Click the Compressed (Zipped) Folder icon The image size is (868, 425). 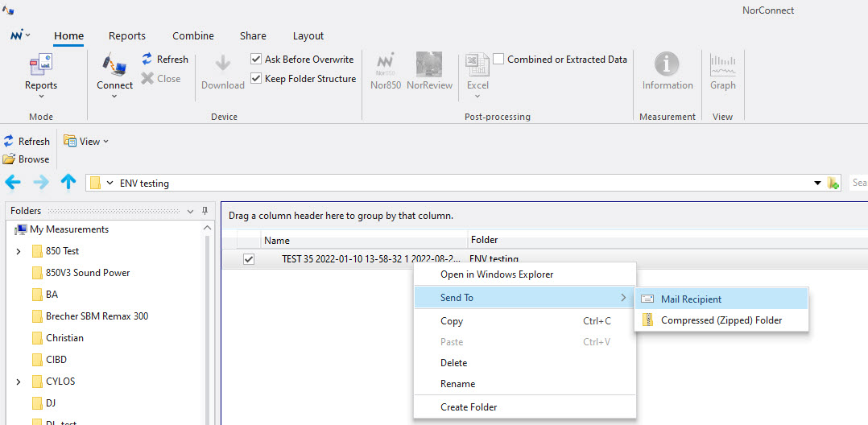647,320
